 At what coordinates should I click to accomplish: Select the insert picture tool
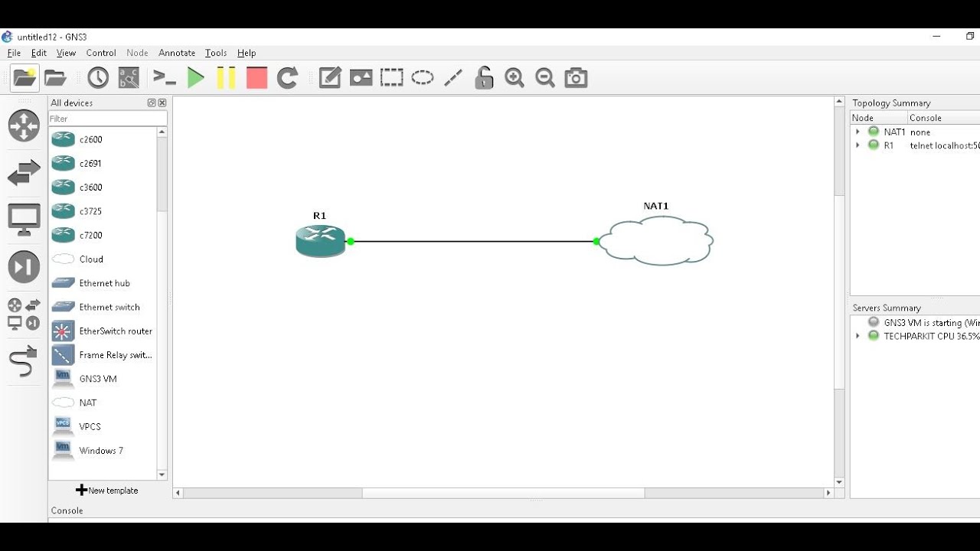click(x=361, y=77)
